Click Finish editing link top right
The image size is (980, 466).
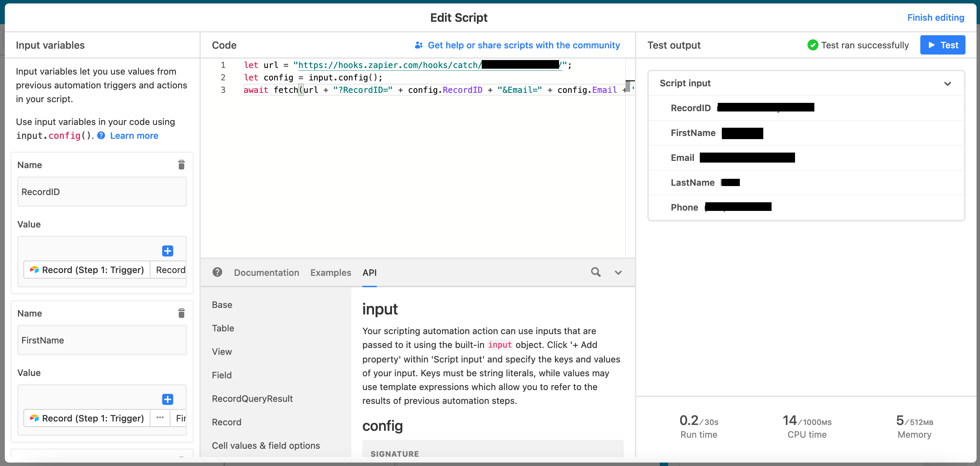[x=935, y=17]
